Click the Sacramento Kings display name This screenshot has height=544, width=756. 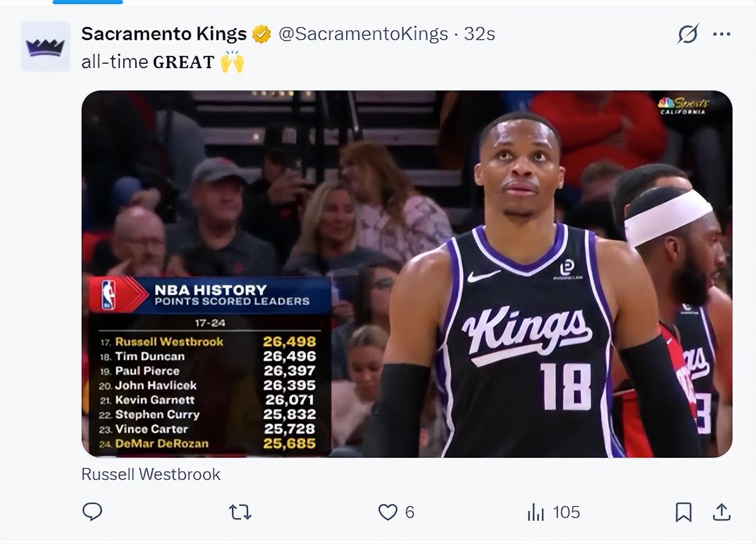164,34
